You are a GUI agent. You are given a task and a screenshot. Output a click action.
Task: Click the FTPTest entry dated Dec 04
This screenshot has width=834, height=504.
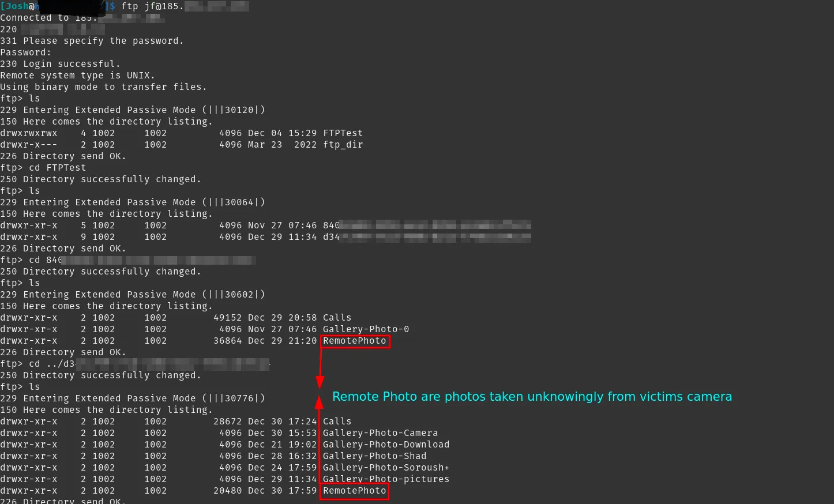pos(343,133)
